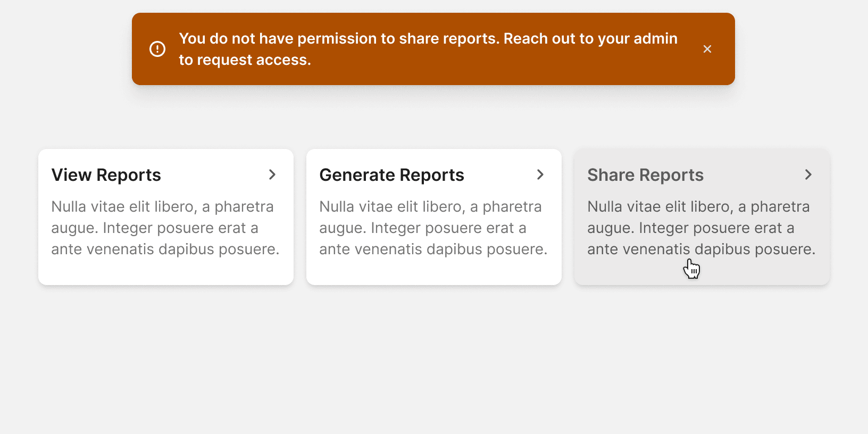This screenshot has width=868, height=434.
Task: Click 'Reach out to your admin' text
Action: pyautogui.click(x=590, y=39)
